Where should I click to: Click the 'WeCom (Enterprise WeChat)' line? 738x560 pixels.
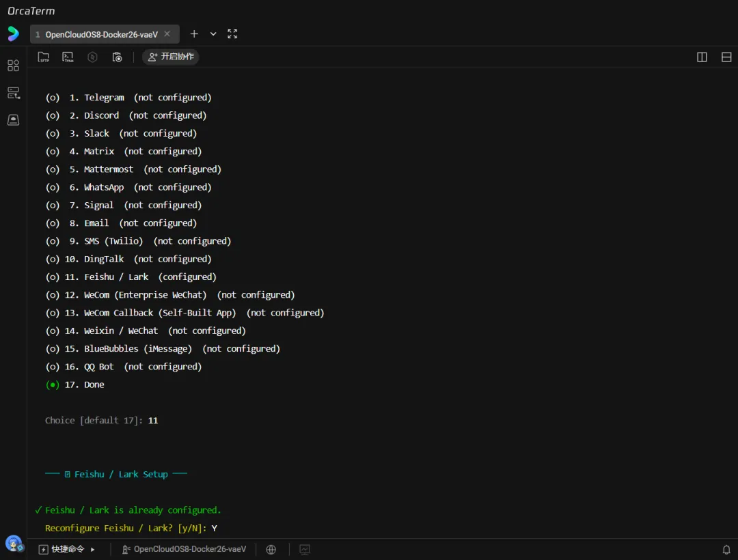[x=170, y=295]
